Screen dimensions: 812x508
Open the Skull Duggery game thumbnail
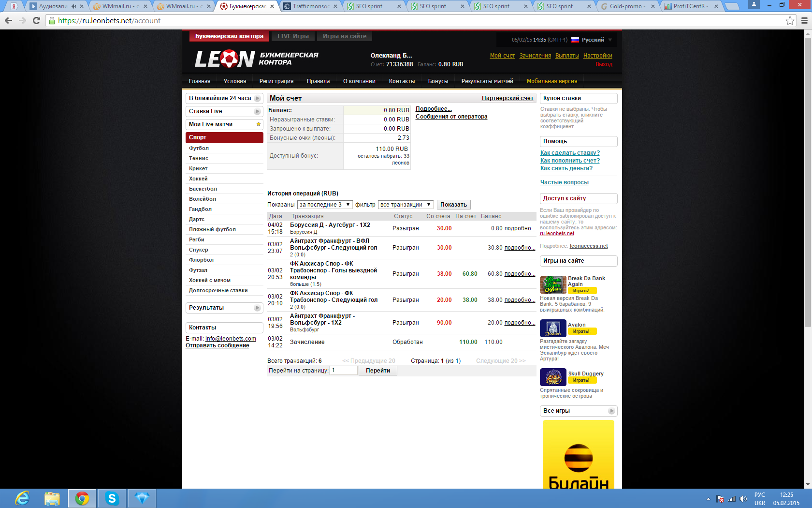[553, 377]
